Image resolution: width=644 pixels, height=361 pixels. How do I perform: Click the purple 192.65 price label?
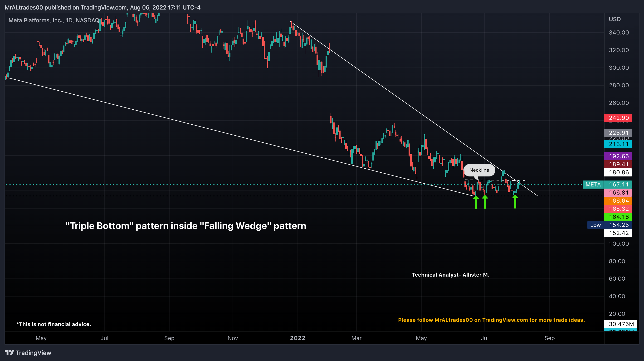(618, 156)
